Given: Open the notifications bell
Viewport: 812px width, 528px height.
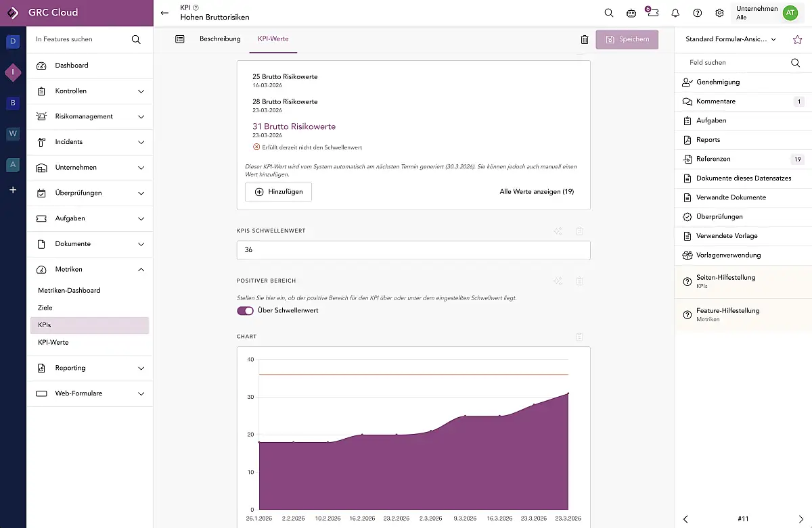Looking at the screenshot, I should coord(675,13).
